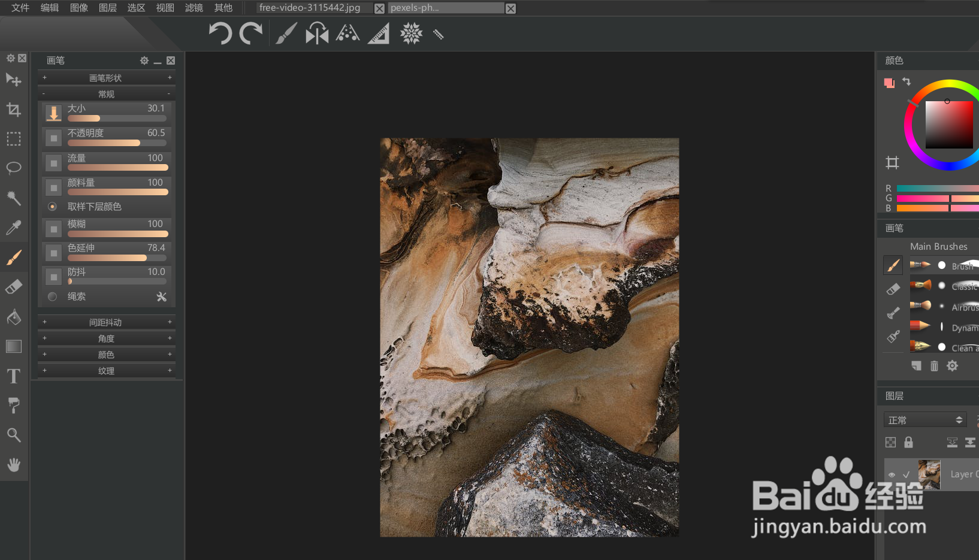Open the 文件 menu
Screen dimensions: 979x560
[x=20, y=8]
